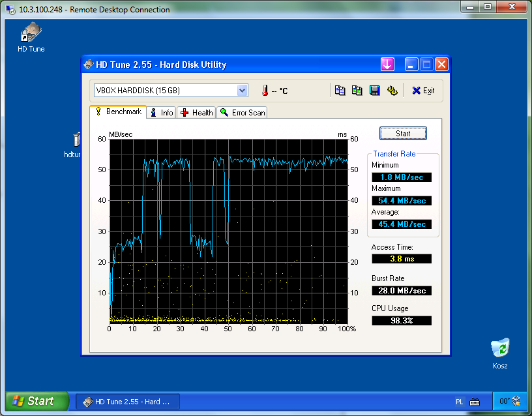Open the Kosz recycle bin
532x416 pixels.
pyautogui.click(x=500, y=353)
